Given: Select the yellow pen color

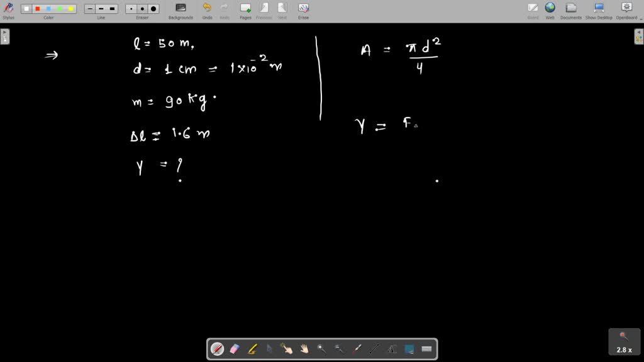Looking at the screenshot, I should (x=70, y=9).
